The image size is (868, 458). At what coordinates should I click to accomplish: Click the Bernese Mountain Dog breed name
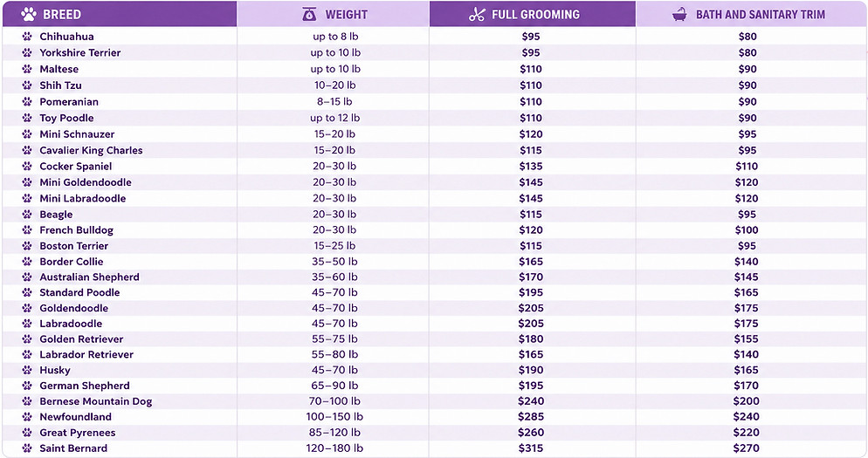point(96,401)
